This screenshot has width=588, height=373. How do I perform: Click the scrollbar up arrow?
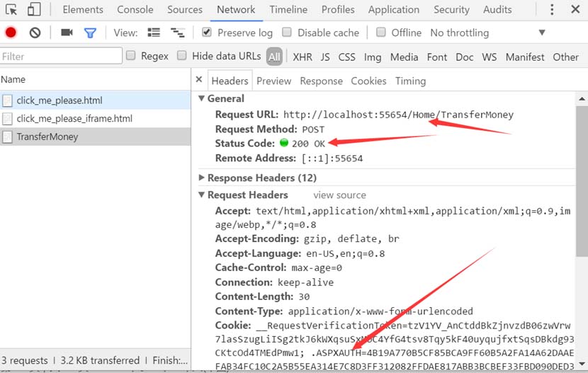(x=582, y=99)
